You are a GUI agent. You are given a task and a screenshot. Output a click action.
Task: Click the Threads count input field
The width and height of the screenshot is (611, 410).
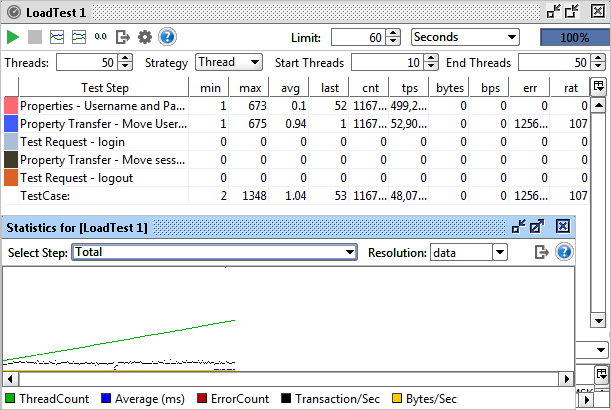(x=87, y=62)
